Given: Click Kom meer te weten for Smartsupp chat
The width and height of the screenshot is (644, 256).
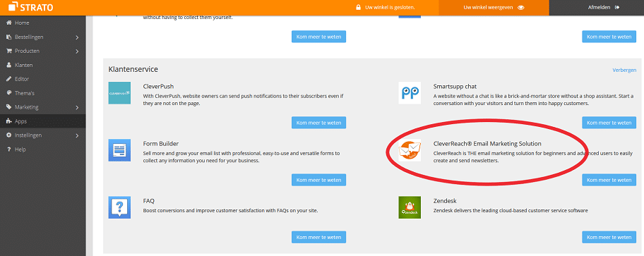Looking at the screenshot, I should coord(609,123).
